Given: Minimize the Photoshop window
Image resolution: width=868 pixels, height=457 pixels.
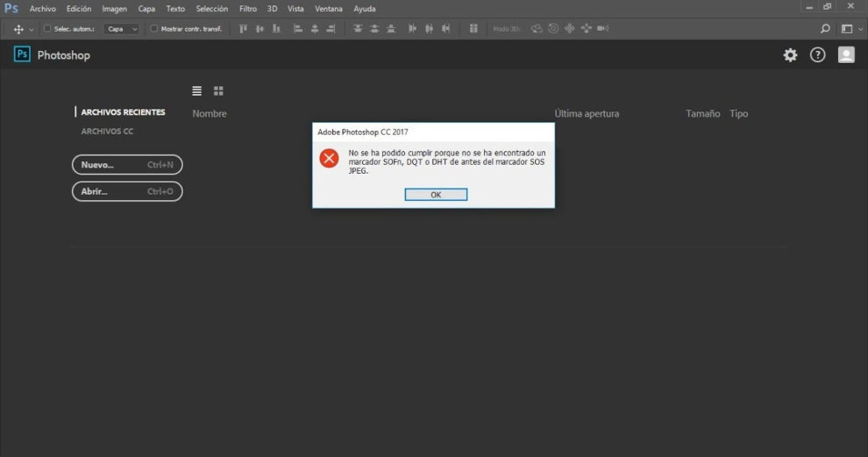Looking at the screenshot, I should [808, 7].
